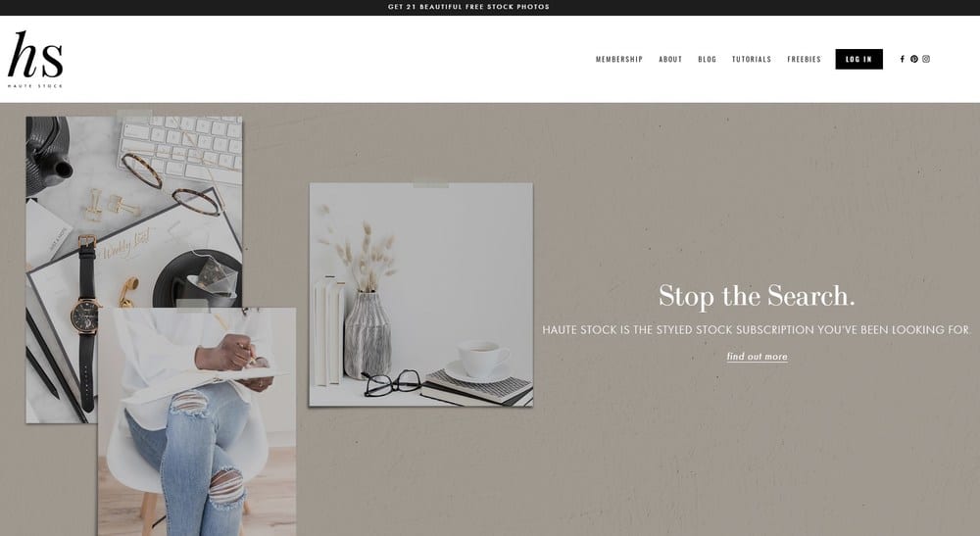Open the Facebook social icon
The height and width of the screenshot is (536, 980).
click(902, 60)
